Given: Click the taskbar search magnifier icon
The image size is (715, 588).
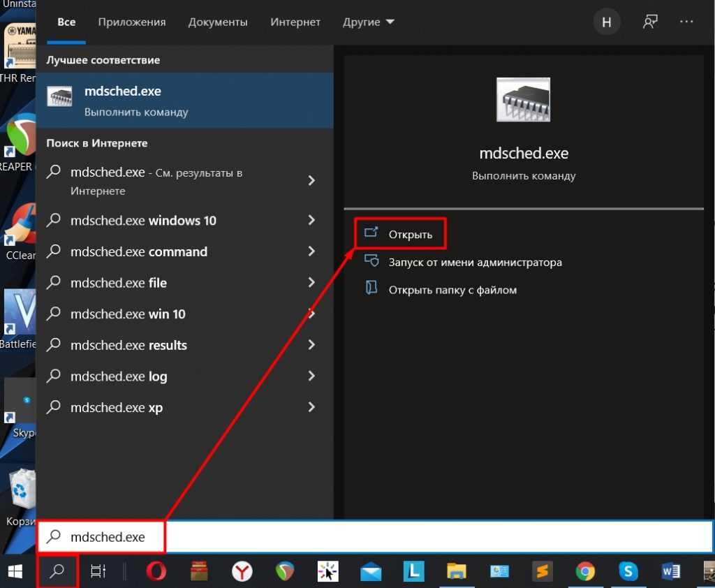Looking at the screenshot, I should (x=57, y=571).
